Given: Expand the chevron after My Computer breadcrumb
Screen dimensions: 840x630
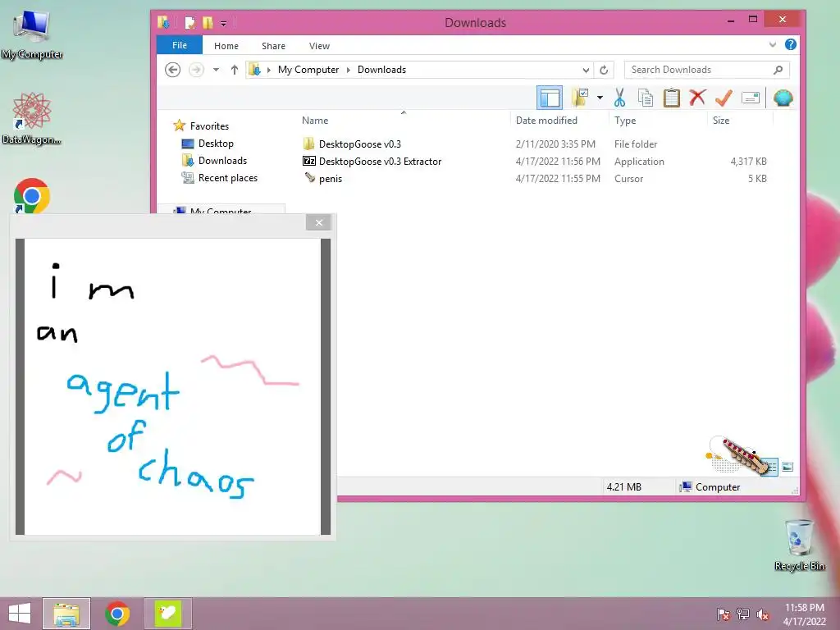Looking at the screenshot, I should click(x=348, y=71).
